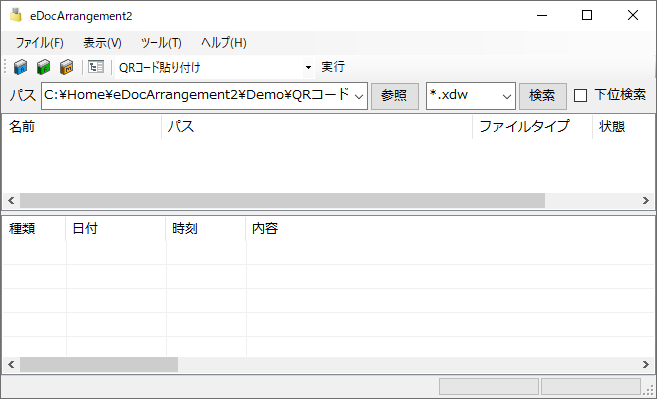Open the path history dropdown arrow
The height and width of the screenshot is (399, 657).
click(359, 96)
